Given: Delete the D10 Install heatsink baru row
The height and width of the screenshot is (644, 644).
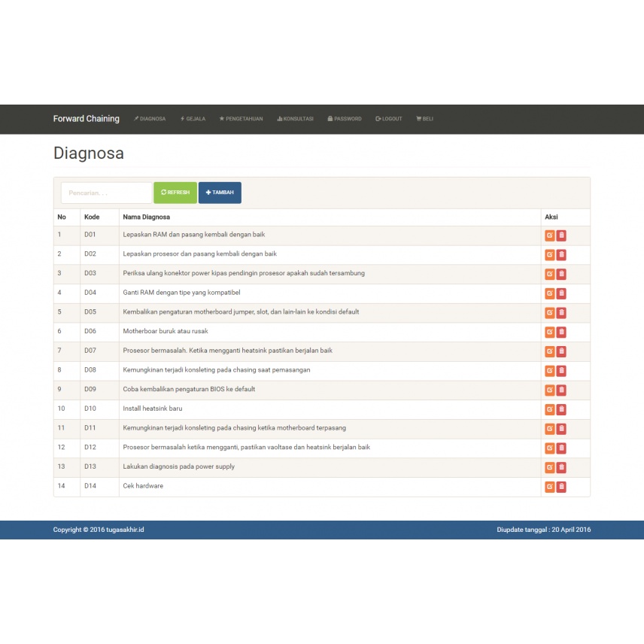Looking at the screenshot, I should (561, 409).
